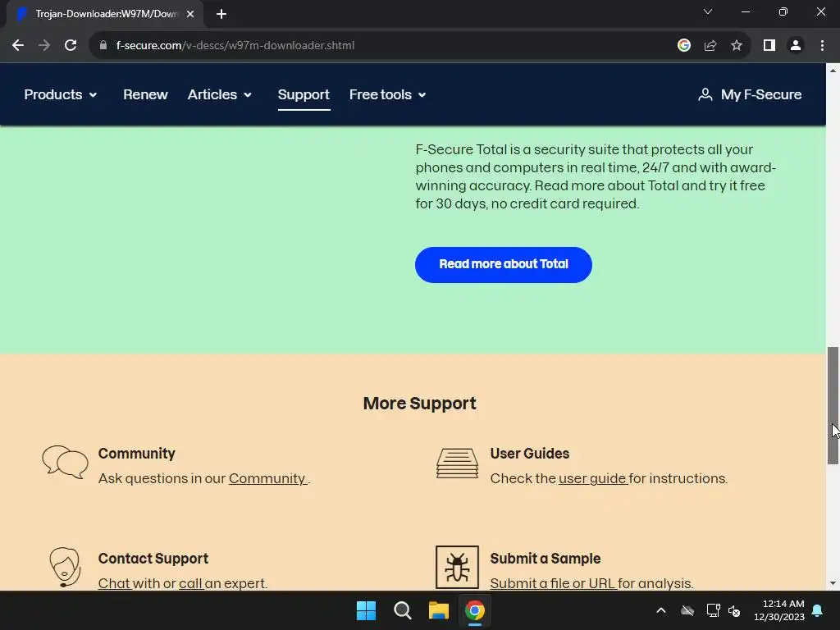Click the call link
The width and height of the screenshot is (840, 630).
(190, 583)
